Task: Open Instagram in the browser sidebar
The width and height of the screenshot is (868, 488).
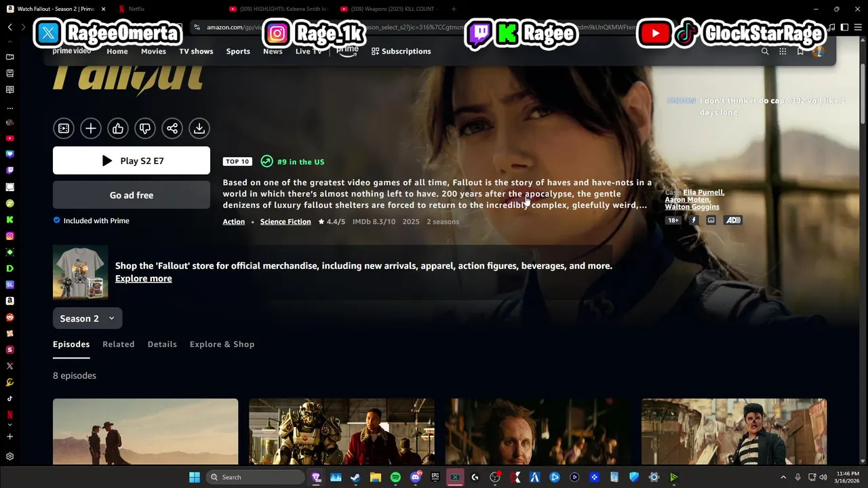Action: (9, 236)
